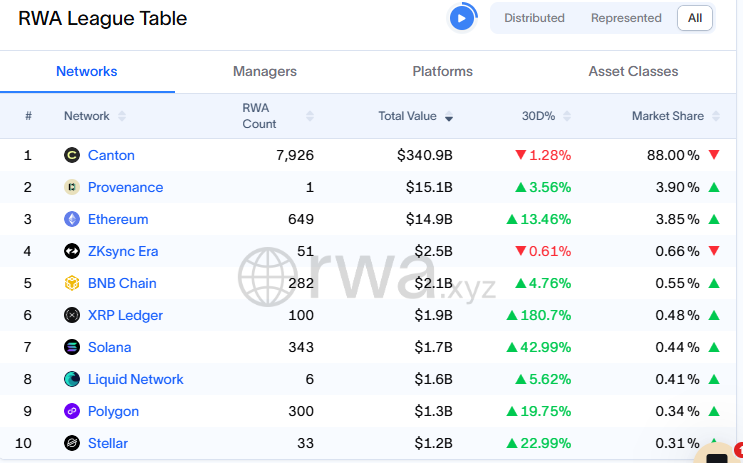Sort by Total Value arrow
The height and width of the screenshot is (463, 743).
tap(449, 117)
